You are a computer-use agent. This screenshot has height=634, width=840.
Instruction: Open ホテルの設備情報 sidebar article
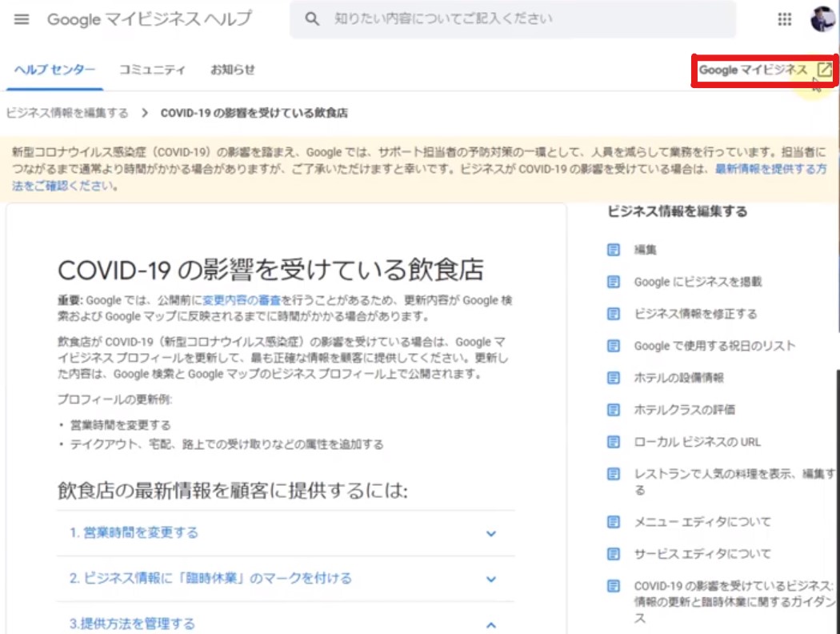tap(678, 378)
